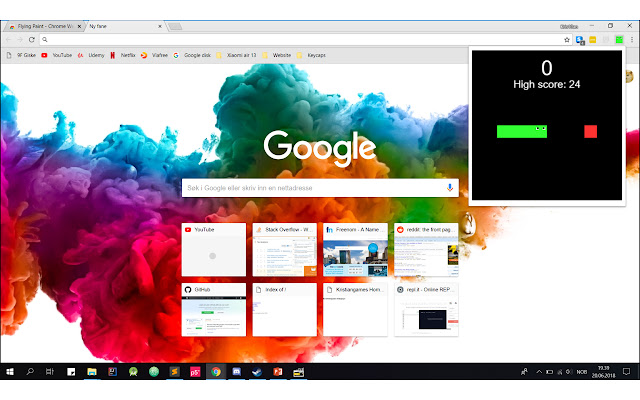Go back to the previous page
The height and width of the screenshot is (400, 640).
click(x=9, y=40)
